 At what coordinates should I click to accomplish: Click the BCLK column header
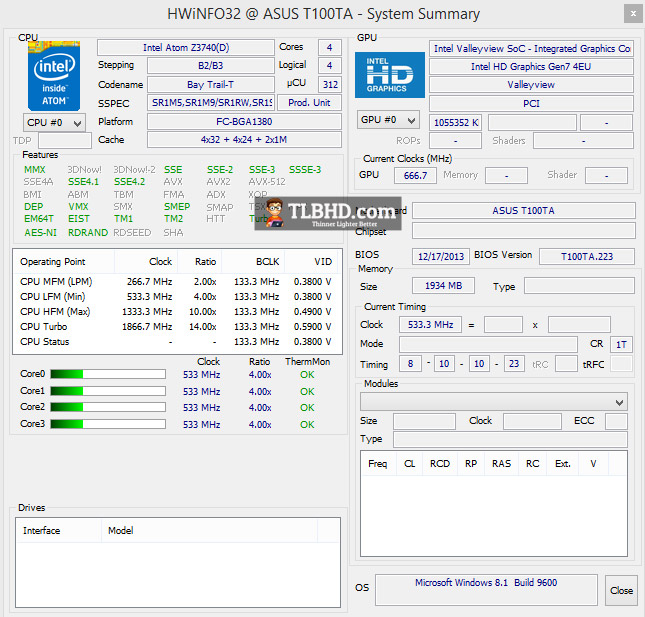(x=253, y=262)
